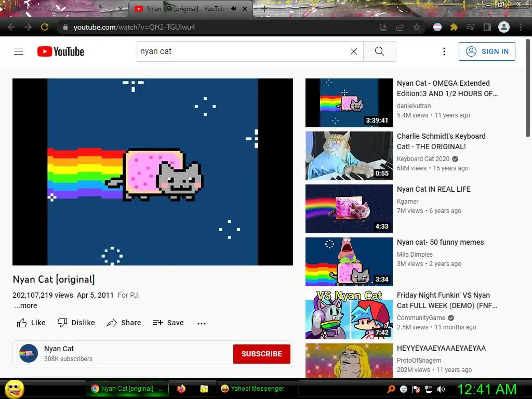This screenshot has width=532, height=399.
Task: Open Nyan cat- 50 funny memes title
Action: [441, 242]
